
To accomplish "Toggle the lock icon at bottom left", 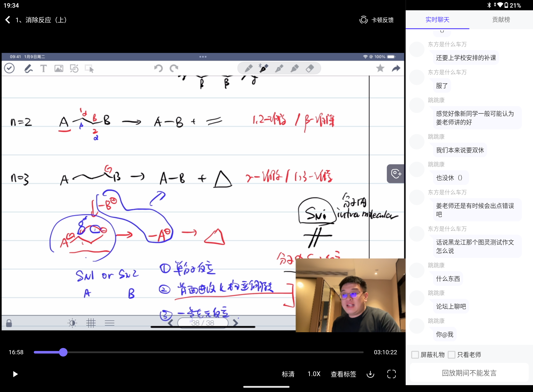I will [x=9, y=323].
